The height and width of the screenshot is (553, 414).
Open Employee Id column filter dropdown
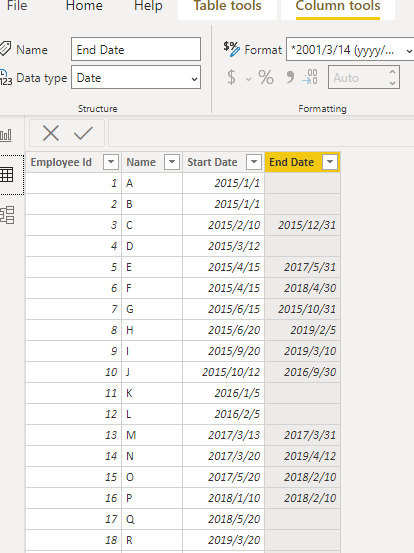(111, 162)
